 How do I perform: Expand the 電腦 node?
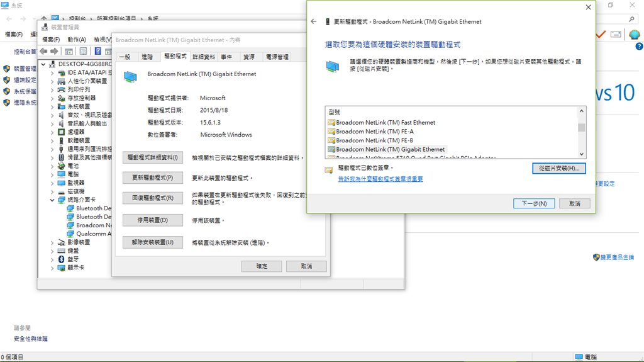tap(52, 174)
